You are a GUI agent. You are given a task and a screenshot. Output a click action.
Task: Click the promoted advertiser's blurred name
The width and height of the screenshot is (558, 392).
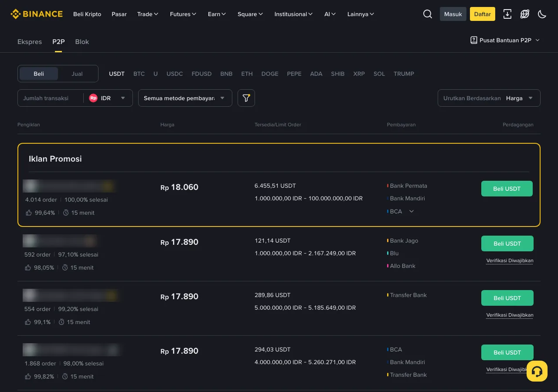tap(68, 186)
